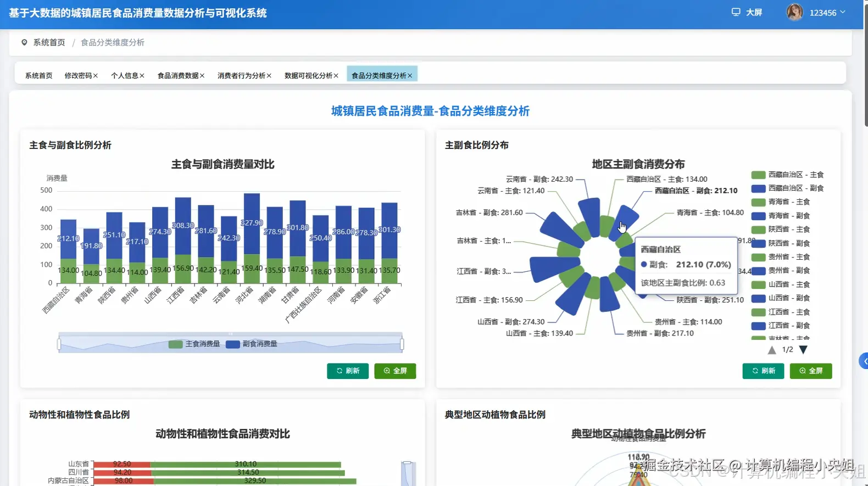
Task: Toggle legend 陕西省 - 副食
Action: click(x=781, y=243)
